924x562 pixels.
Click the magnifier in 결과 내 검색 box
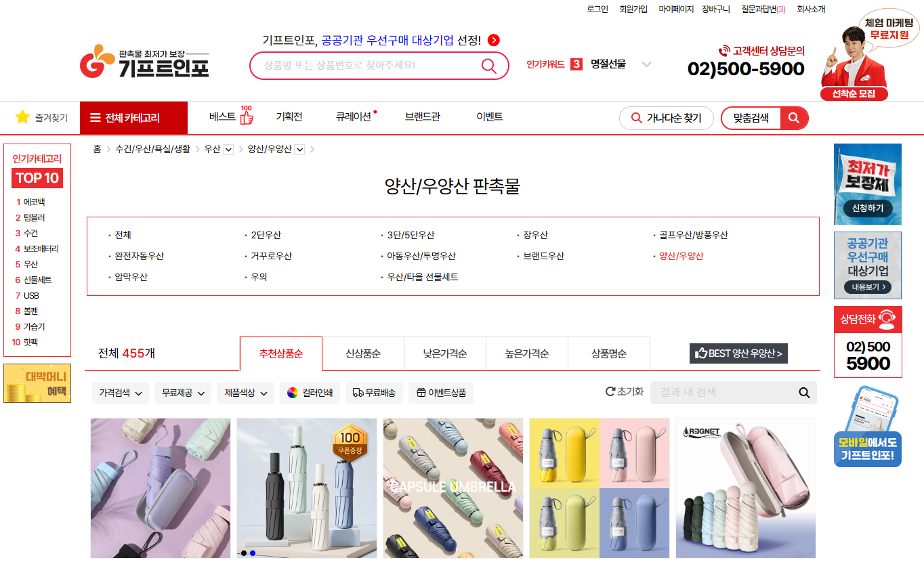tap(804, 393)
